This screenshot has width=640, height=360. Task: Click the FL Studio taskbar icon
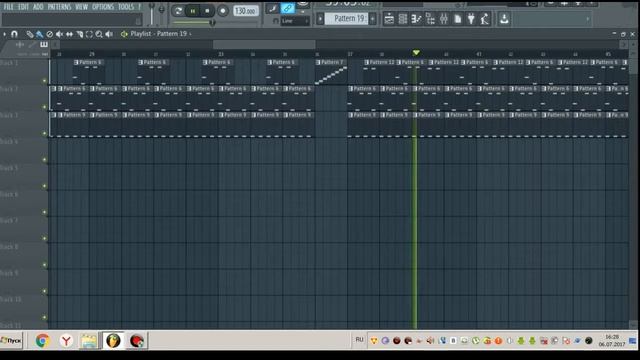coord(113,340)
